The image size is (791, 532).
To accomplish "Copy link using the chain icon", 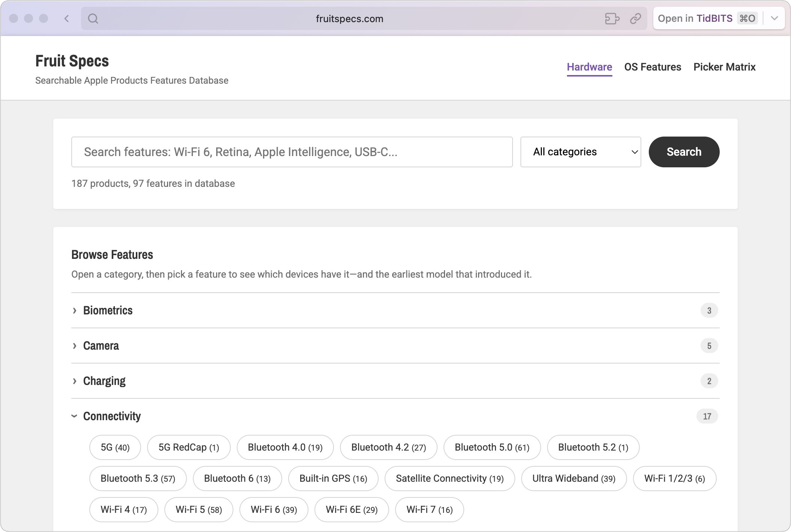I will click(636, 18).
